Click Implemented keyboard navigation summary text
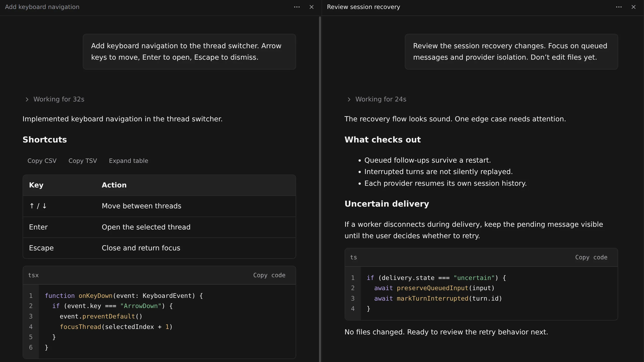 123,119
